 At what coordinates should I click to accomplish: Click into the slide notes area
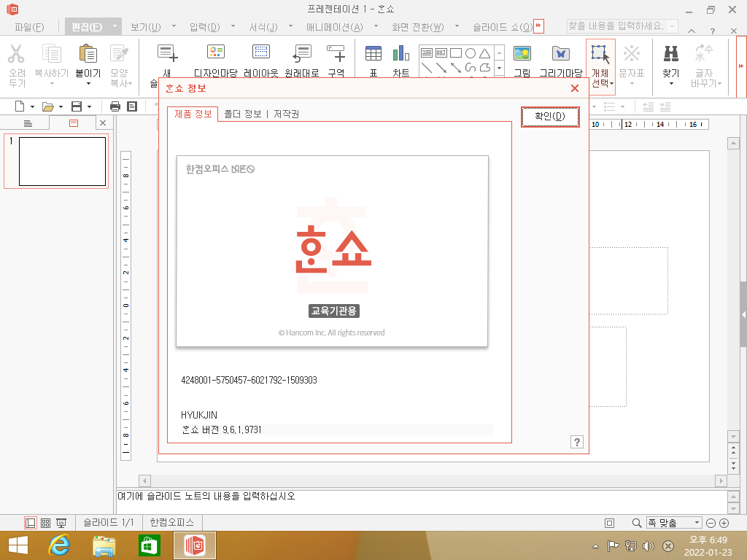tap(422, 502)
